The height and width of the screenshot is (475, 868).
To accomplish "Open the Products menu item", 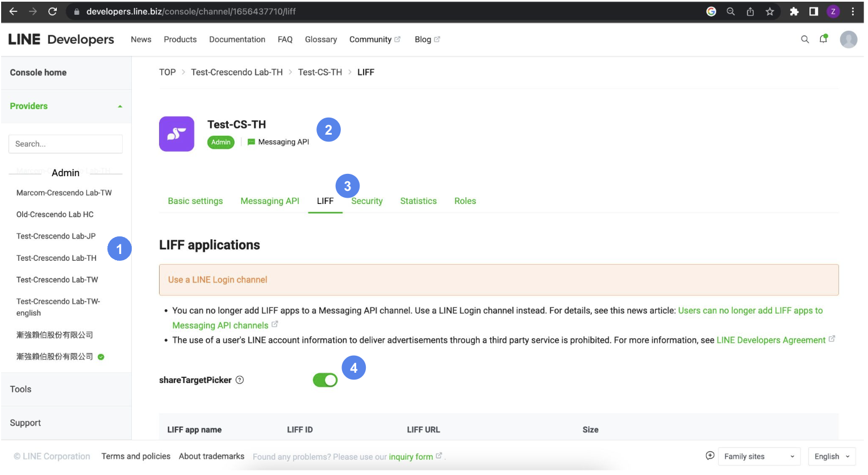I will 180,39.
